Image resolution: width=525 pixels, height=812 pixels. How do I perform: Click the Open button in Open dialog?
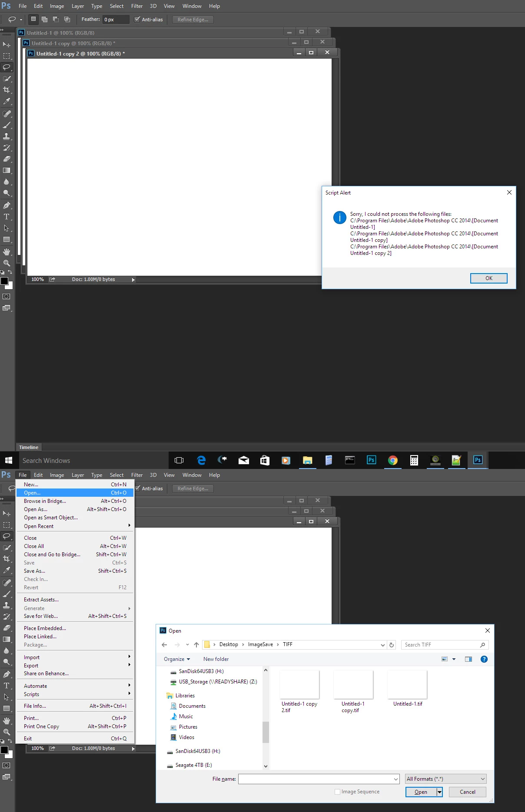click(x=421, y=792)
